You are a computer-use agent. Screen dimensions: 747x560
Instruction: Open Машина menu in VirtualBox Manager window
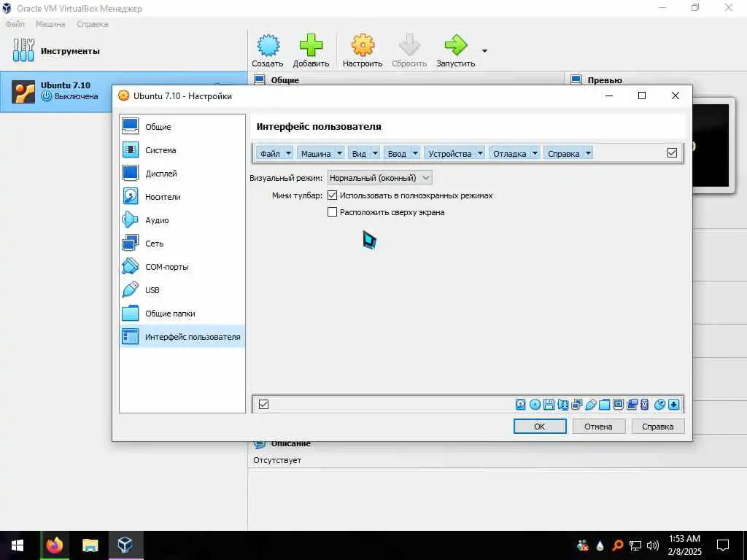coord(50,24)
